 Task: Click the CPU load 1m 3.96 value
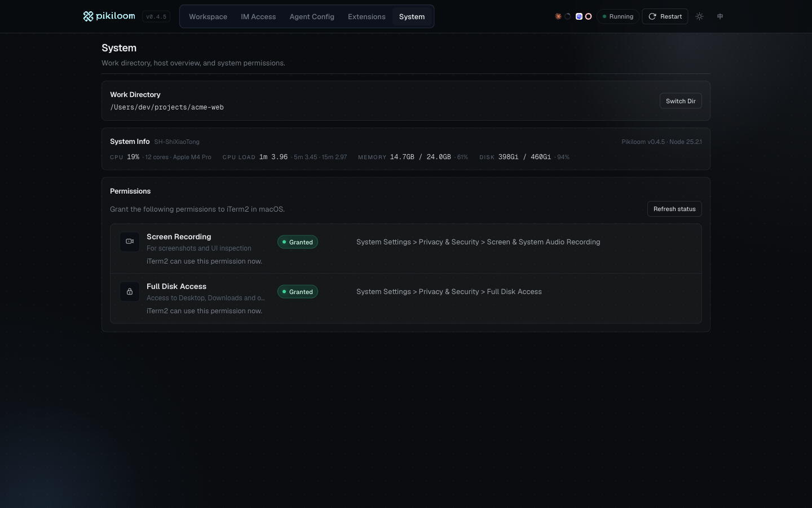click(273, 157)
